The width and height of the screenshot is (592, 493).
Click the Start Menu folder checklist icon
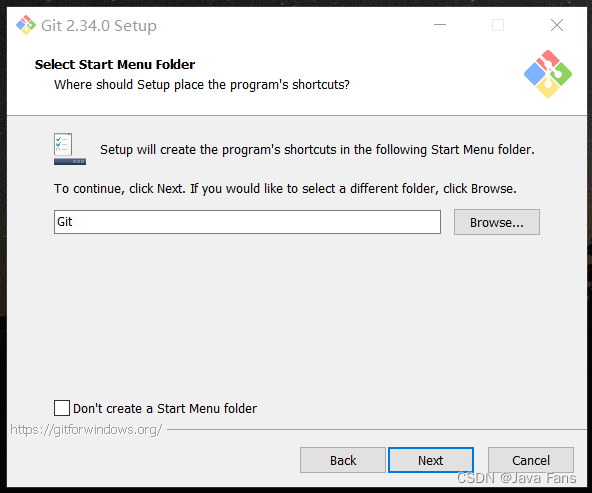[70, 149]
